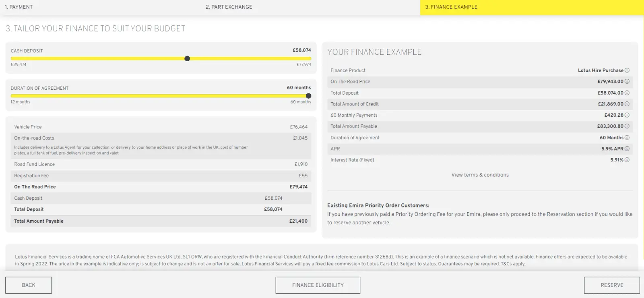Click the 12 months end of duration slider

click(x=12, y=96)
